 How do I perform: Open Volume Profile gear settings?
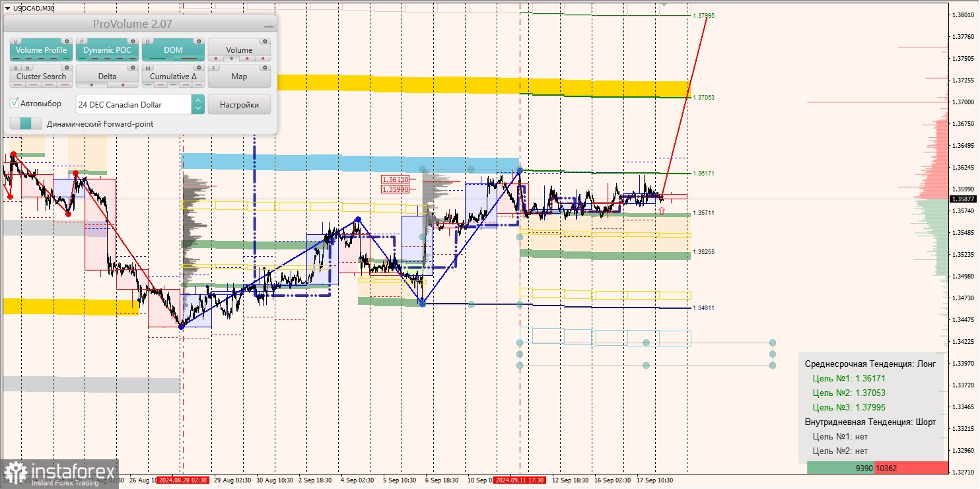(x=67, y=41)
